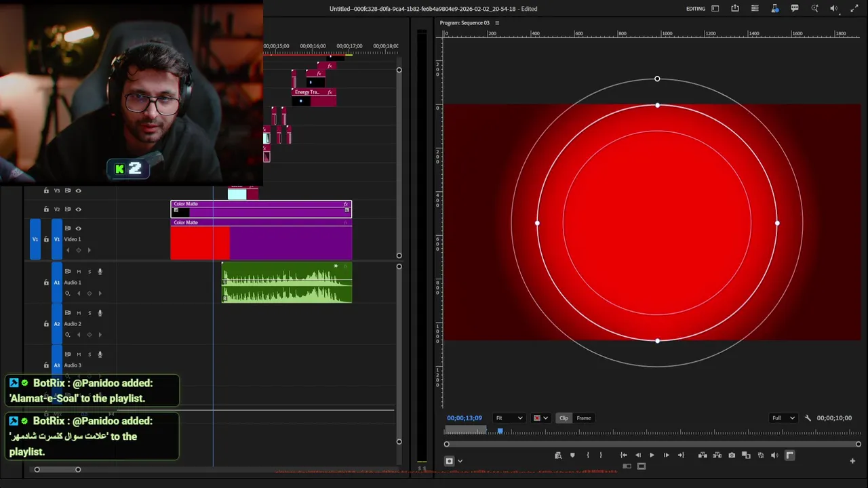Enable voice-over record on Audio 1
The width and height of the screenshot is (868, 488).
click(x=100, y=272)
